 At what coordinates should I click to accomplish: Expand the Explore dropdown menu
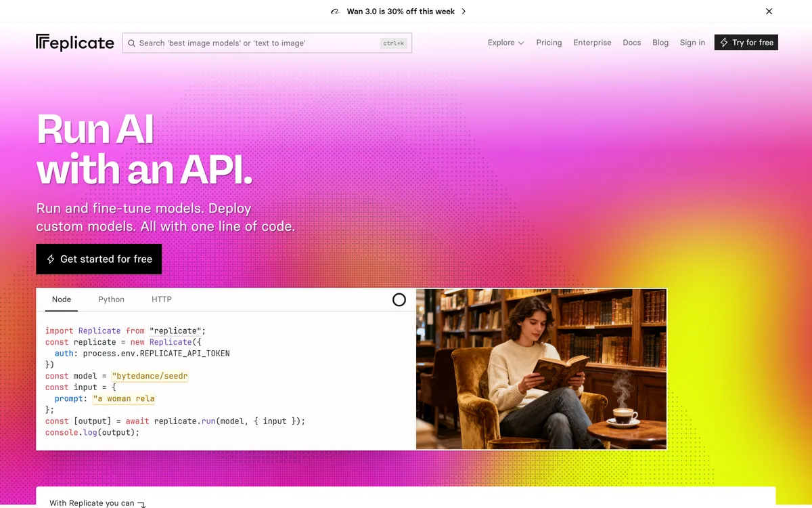tap(506, 43)
